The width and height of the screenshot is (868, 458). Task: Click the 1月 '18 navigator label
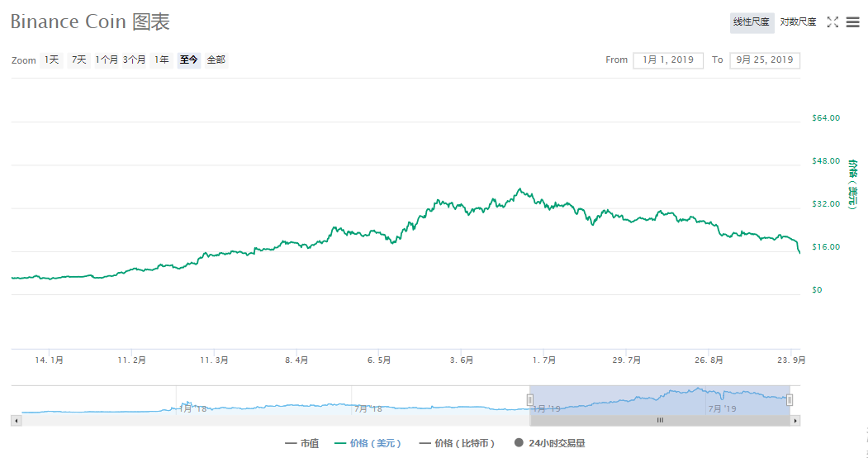click(193, 409)
